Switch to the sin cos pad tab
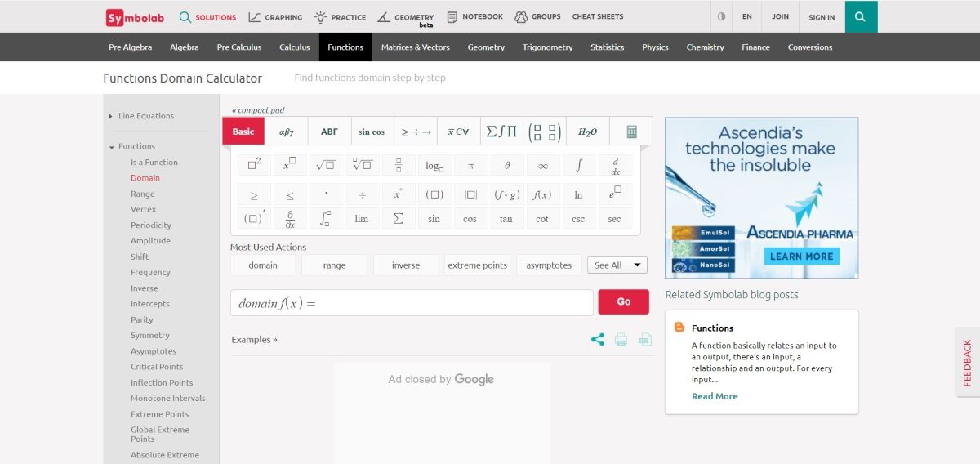This screenshot has height=464, width=980. tap(372, 132)
